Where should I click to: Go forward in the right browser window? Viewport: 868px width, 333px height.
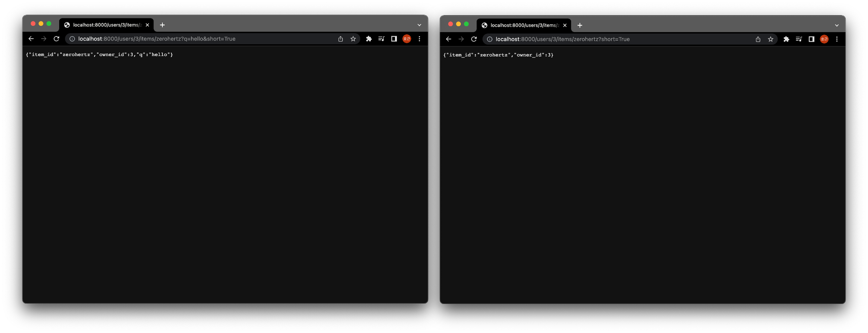coord(461,39)
